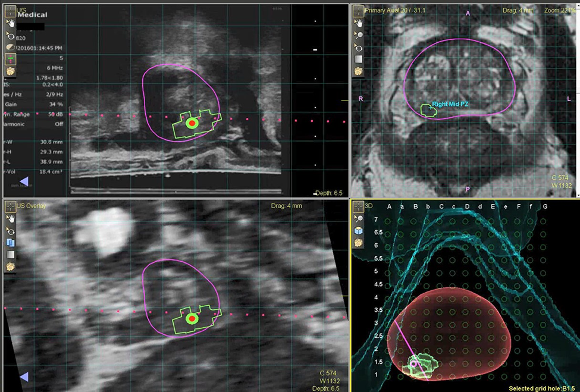The height and width of the screenshot is (392, 580).
Task: Select the rotate tool in the ultrasound view
Action: (x=10, y=36)
